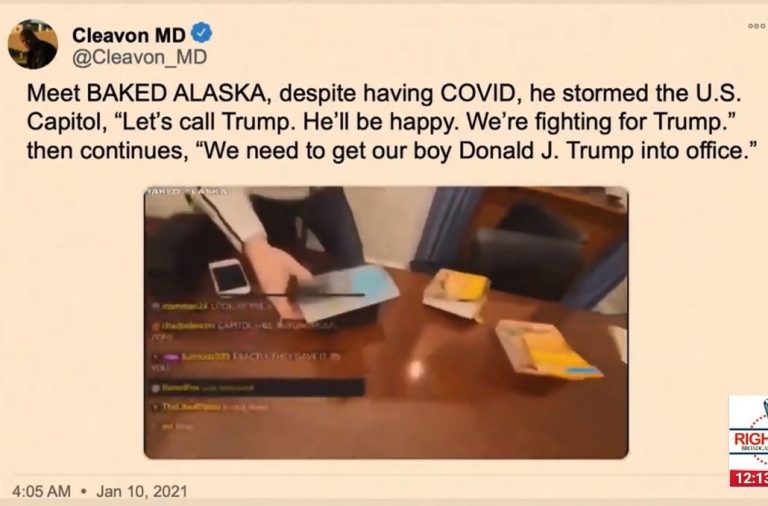Click the 4:05 AM timestamp
The height and width of the screenshot is (506, 768).
[x=41, y=491]
